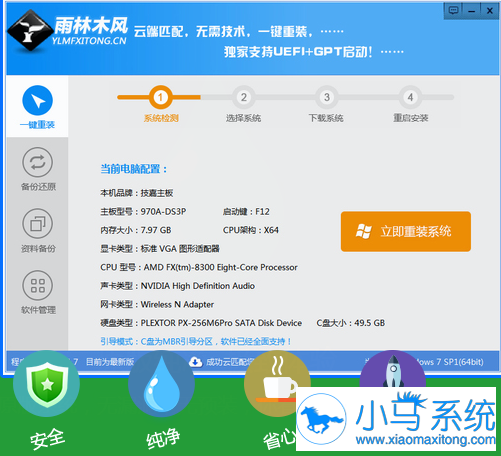Minimize the reinstaller window
Screen dimensions: 501x456
(472, 11)
